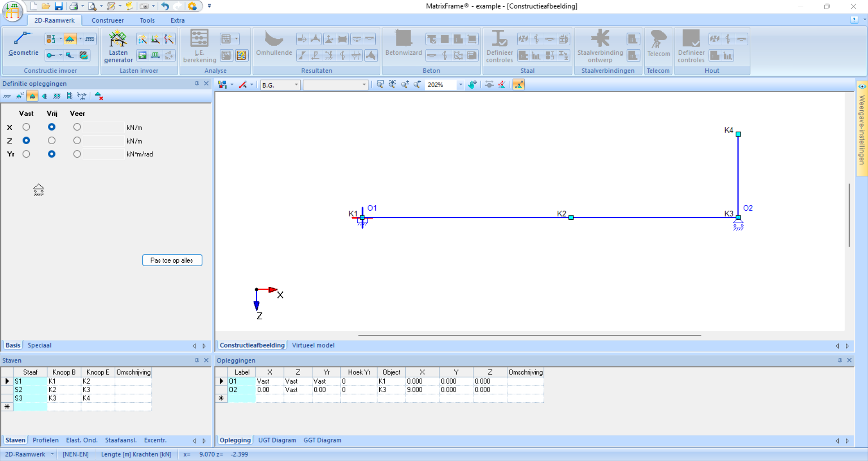The height and width of the screenshot is (461, 868).
Task: Open the B.G. load case dropdown
Action: pos(296,85)
